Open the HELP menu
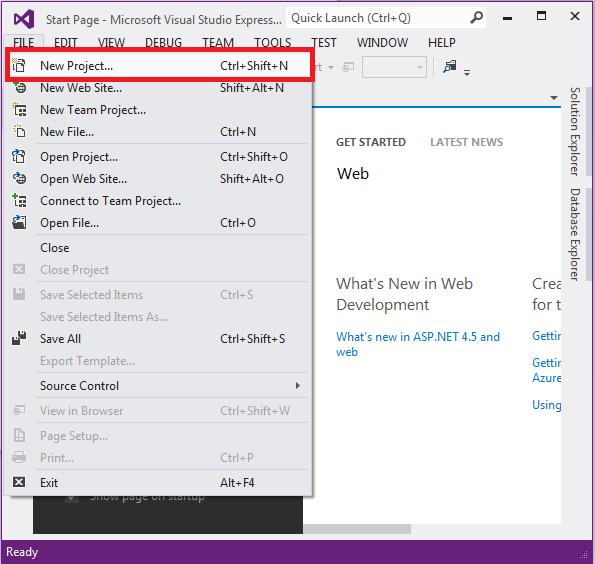The width and height of the screenshot is (595, 564). point(442,43)
